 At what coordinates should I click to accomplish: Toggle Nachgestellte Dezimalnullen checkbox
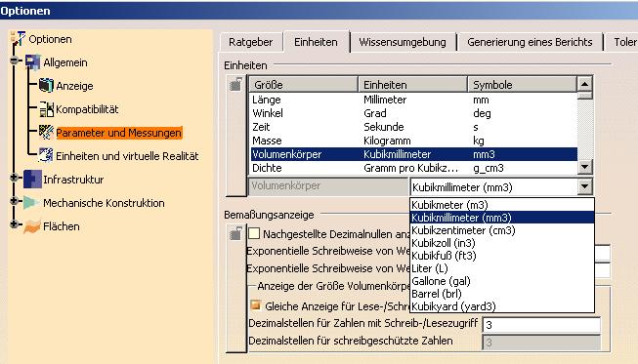pyautogui.click(x=254, y=233)
